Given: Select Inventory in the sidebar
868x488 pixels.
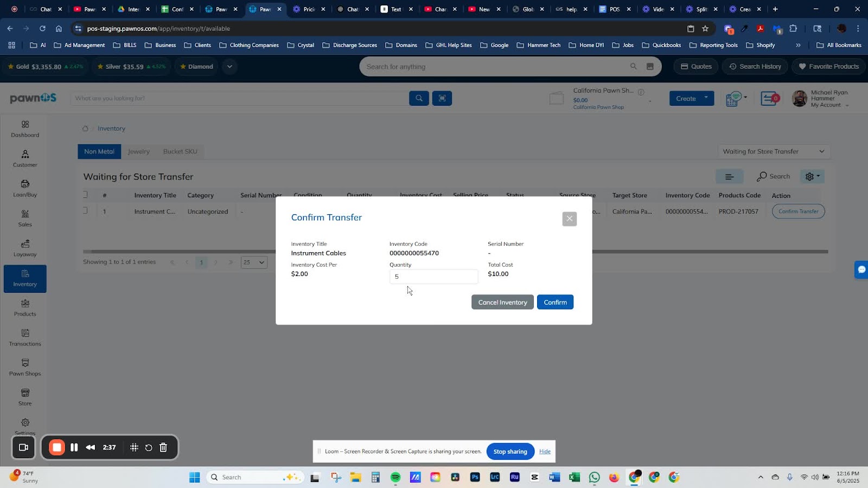Looking at the screenshot, I should 25,279.
